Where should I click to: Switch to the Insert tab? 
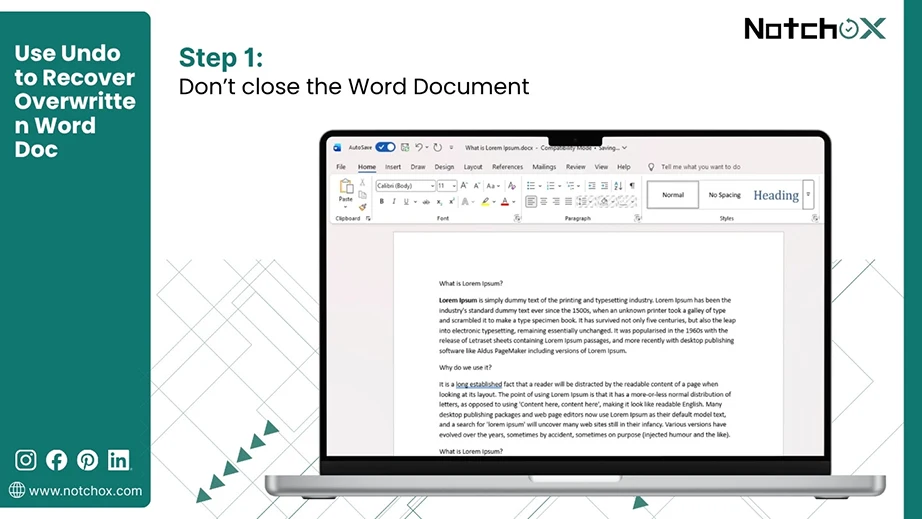393,167
